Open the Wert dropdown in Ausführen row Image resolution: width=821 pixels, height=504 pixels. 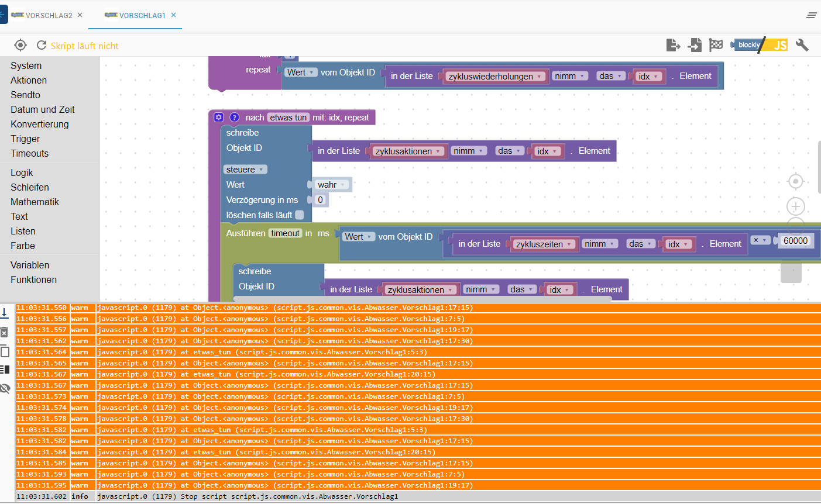click(x=358, y=237)
